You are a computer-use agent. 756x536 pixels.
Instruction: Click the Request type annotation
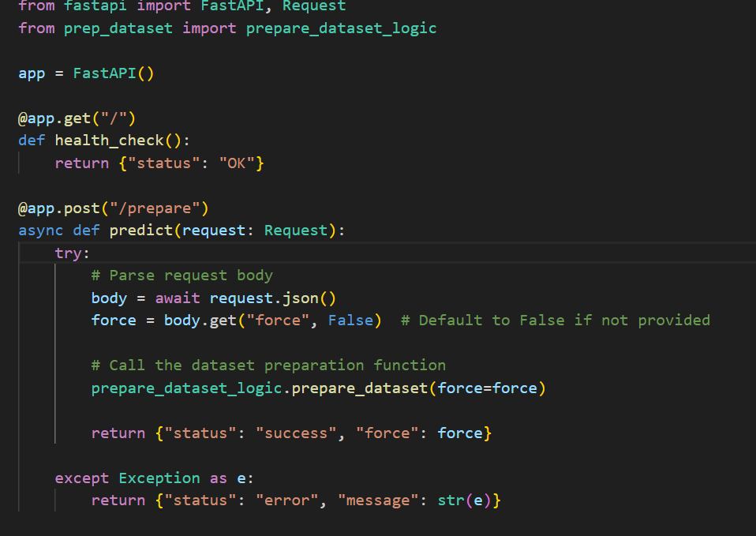(x=296, y=231)
